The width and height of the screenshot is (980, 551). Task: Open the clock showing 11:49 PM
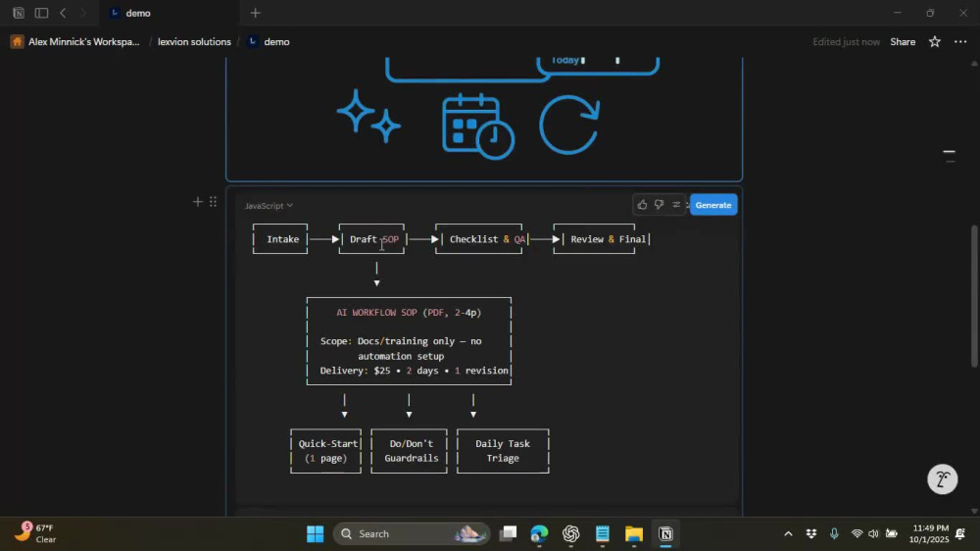pos(928,533)
